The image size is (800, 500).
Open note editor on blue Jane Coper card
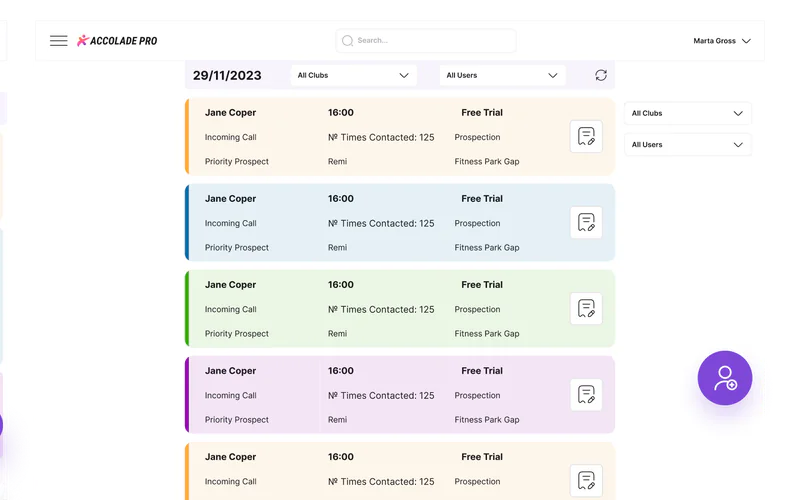[x=586, y=222]
